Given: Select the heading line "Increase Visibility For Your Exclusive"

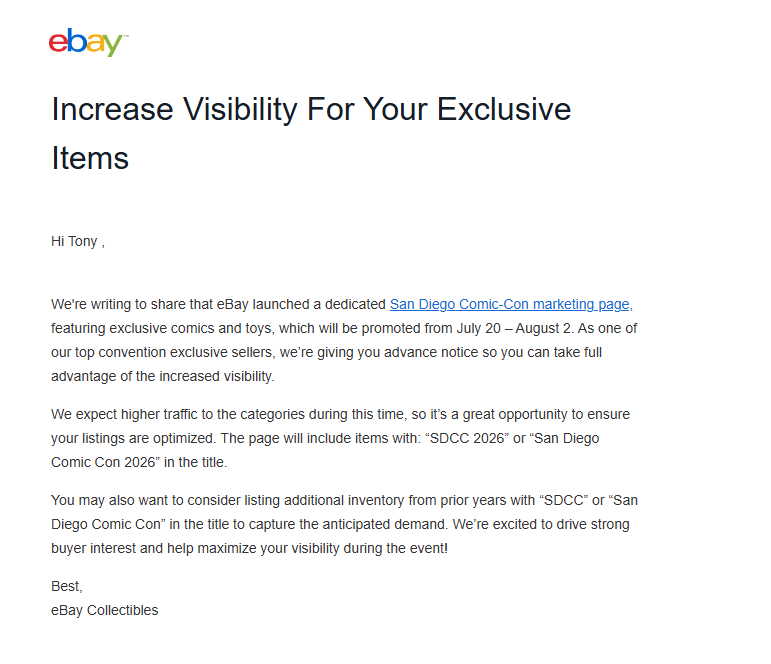Looking at the screenshot, I should pyautogui.click(x=311, y=109).
